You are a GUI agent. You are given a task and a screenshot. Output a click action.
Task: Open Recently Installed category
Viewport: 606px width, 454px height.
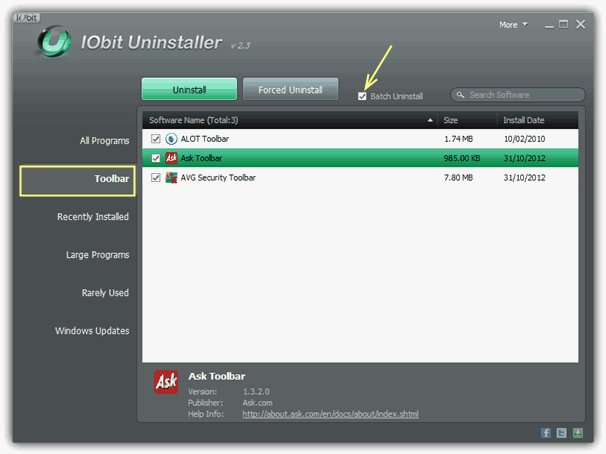point(93,217)
